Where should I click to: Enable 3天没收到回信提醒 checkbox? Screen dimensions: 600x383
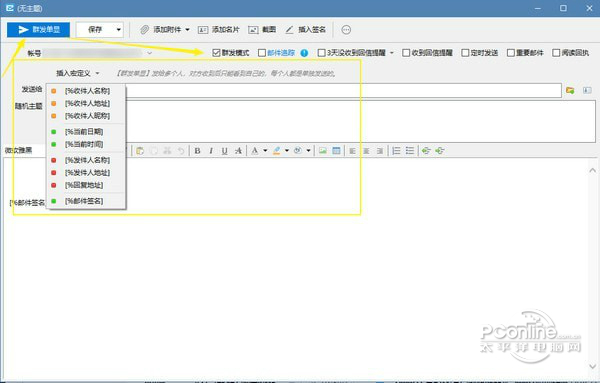[321, 53]
